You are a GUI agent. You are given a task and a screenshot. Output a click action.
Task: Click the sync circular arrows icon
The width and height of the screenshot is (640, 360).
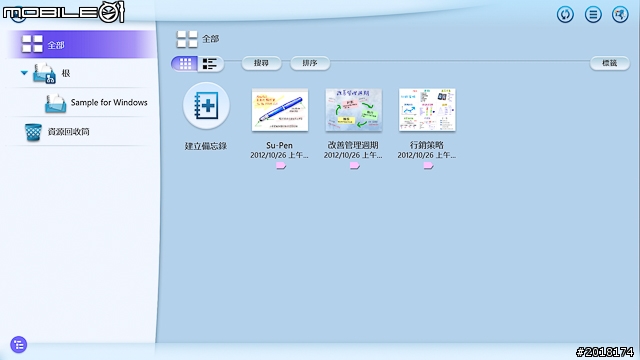[565, 15]
